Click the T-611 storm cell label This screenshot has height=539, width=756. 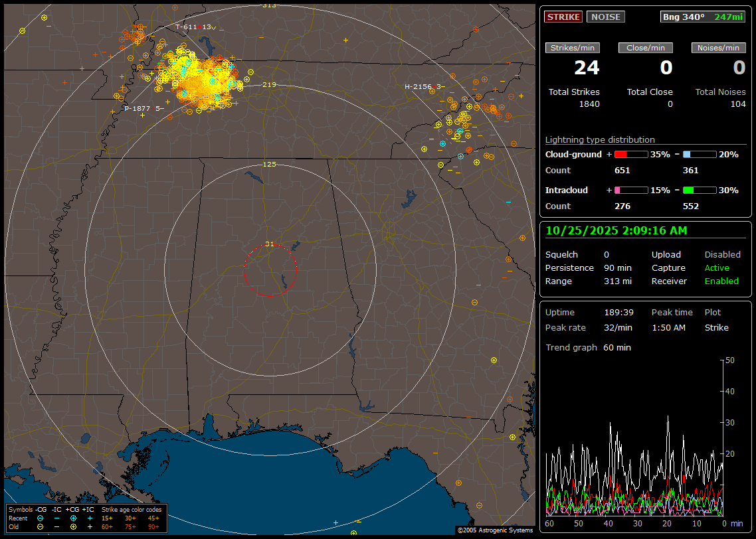click(187, 27)
